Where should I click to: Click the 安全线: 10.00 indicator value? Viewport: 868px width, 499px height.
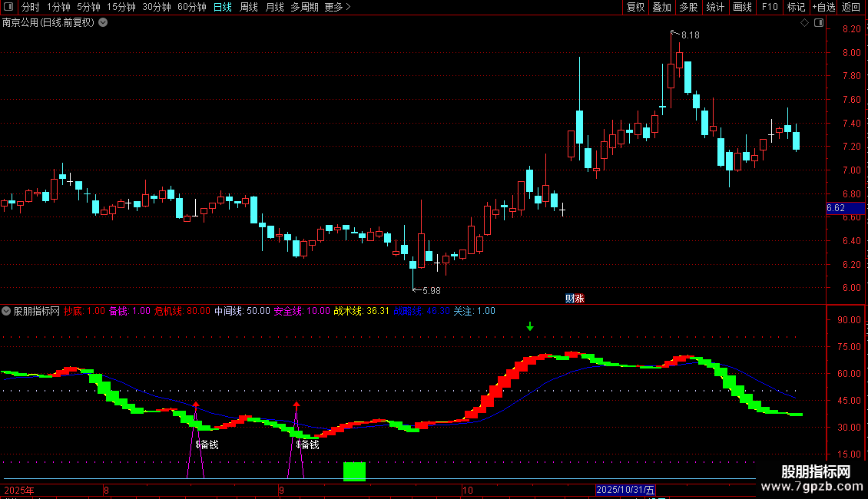point(302,311)
